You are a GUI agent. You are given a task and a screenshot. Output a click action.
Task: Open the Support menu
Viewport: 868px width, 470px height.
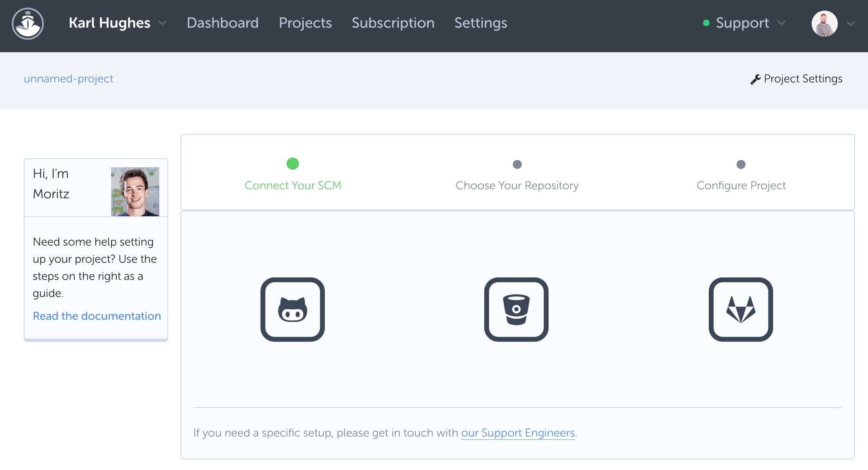pos(743,23)
